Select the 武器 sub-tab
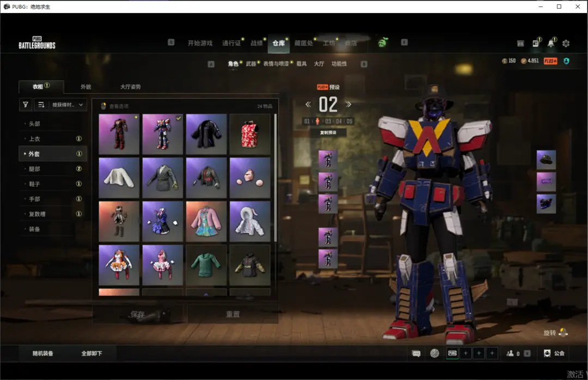This screenshot has height=380, width=588. pyautogui.click(x=251, y=64)
